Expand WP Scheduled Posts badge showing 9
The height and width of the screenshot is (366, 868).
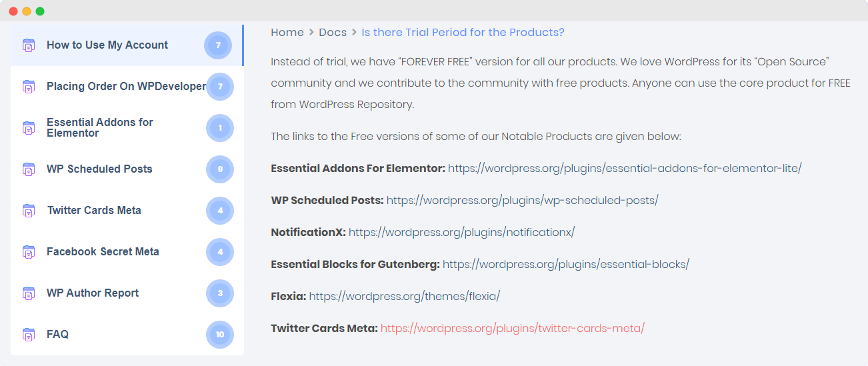pyautogui.click(x=220, y=169)
